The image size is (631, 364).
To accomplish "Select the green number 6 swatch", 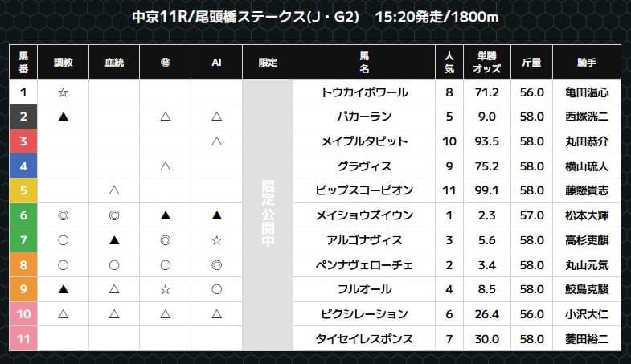I will (x=23, y=215).
